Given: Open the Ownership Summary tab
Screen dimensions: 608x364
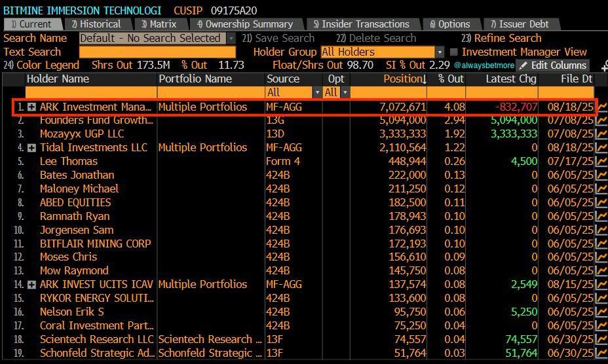Looking at the screenshot, I should tap(246, 24).
